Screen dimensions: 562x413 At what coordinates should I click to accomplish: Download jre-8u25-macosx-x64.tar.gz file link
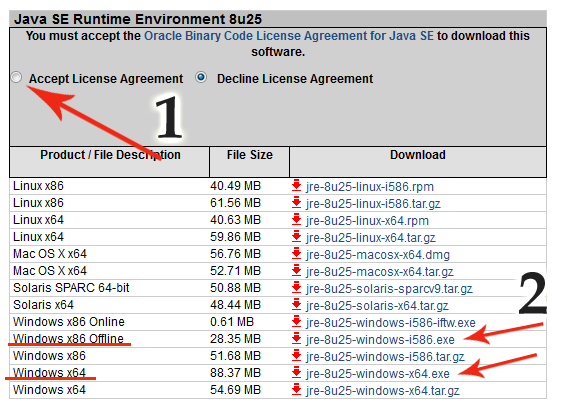click(x=380, y=272)
